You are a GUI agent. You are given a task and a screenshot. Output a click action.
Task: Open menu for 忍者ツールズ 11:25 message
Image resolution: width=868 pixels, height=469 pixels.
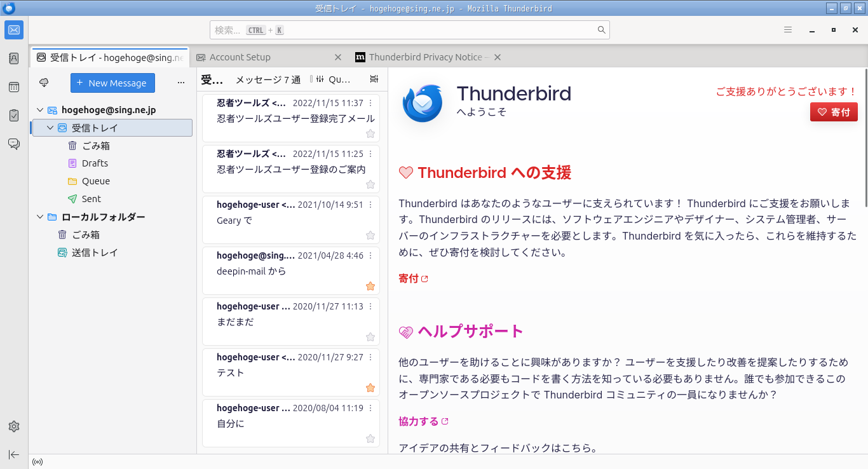click(x=370, y=154)
